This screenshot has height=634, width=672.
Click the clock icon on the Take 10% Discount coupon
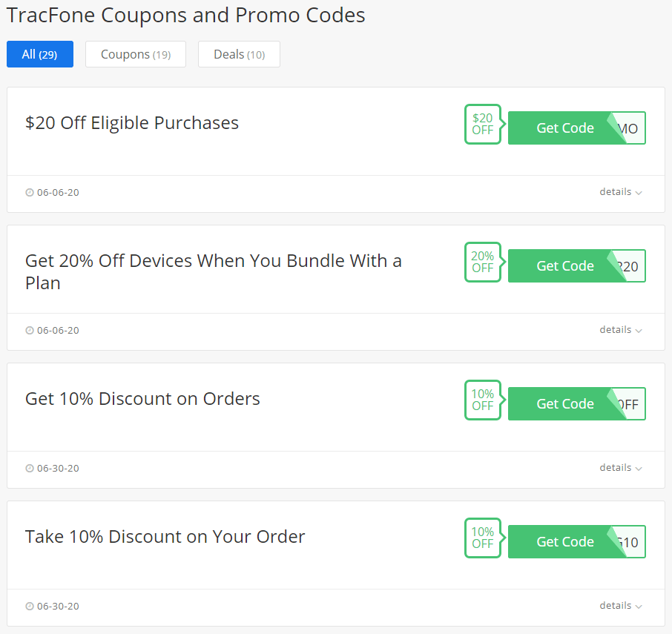30,606
